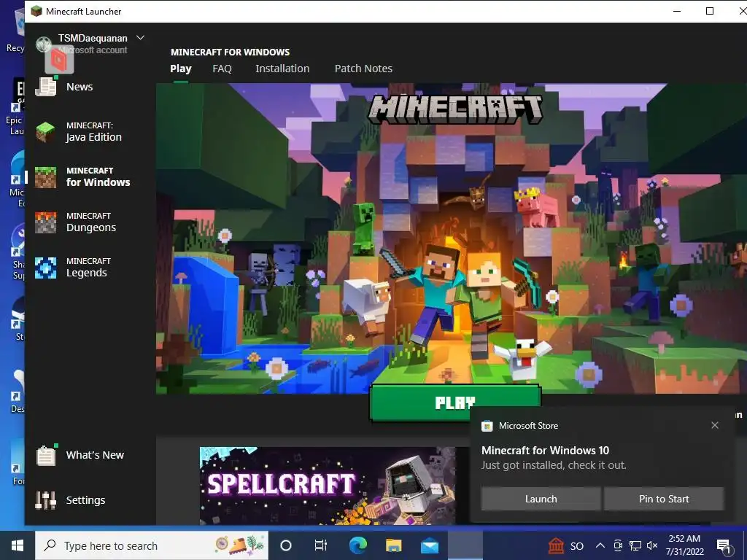Open the Action Center notifications icon
This screenshot has height=560, width=747.
coord(723,547)
